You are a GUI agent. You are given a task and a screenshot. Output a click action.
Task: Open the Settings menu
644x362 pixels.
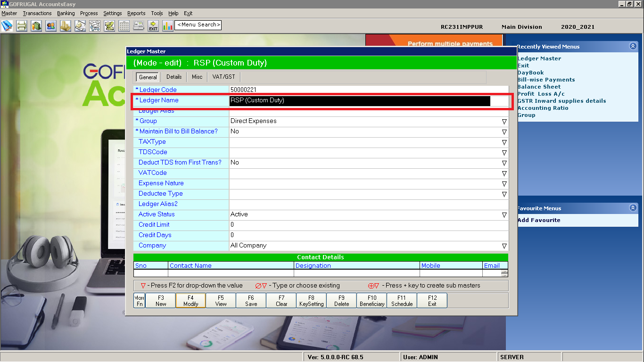click(113, 13)
